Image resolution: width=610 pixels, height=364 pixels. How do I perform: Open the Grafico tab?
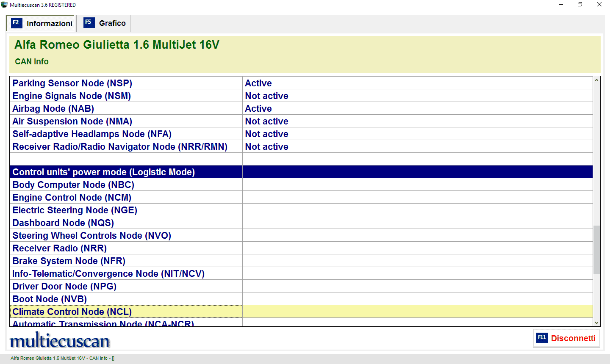(105, 23)
